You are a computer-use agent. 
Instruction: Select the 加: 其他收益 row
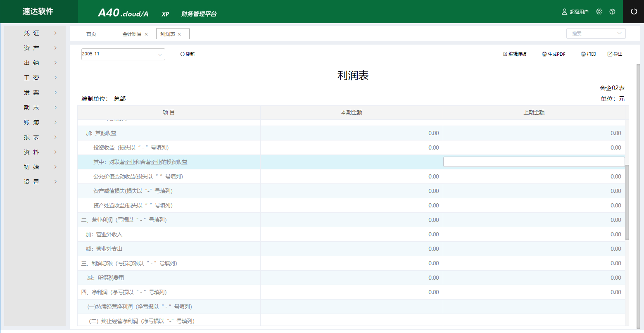click(x=352, y=133)
